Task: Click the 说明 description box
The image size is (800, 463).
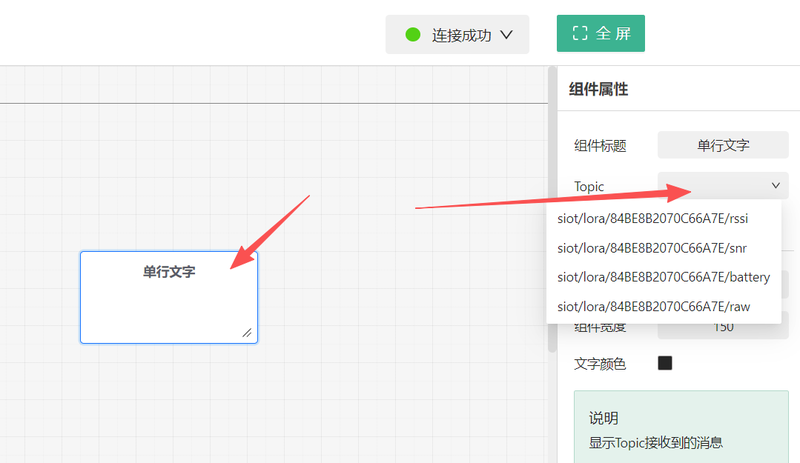Action: point(681,428)
